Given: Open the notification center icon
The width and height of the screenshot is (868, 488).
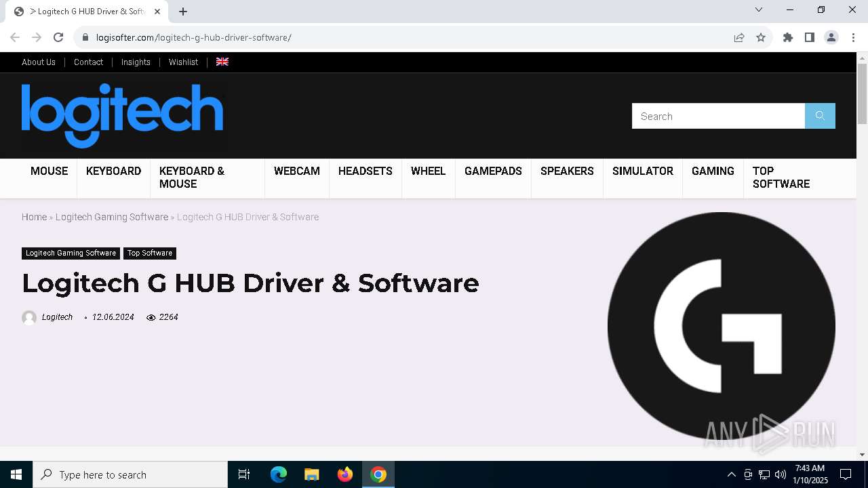Looking at the screenshot, I should [x=846, y=474].
